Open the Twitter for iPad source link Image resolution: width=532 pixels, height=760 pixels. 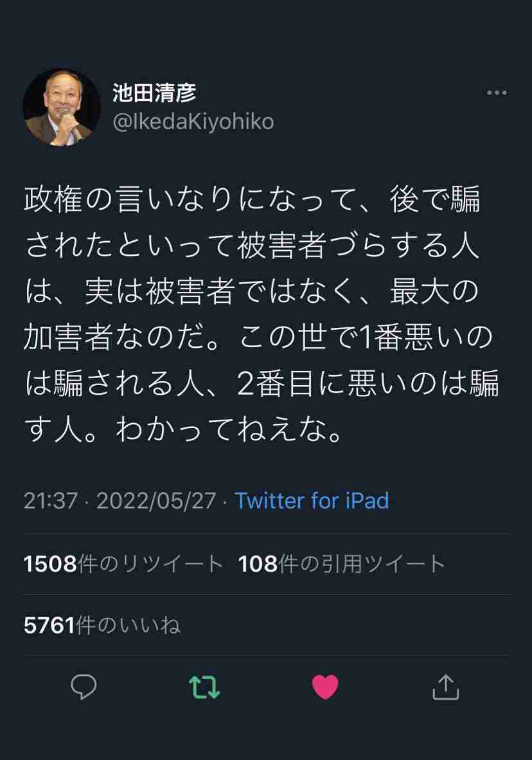click(312, 500)
